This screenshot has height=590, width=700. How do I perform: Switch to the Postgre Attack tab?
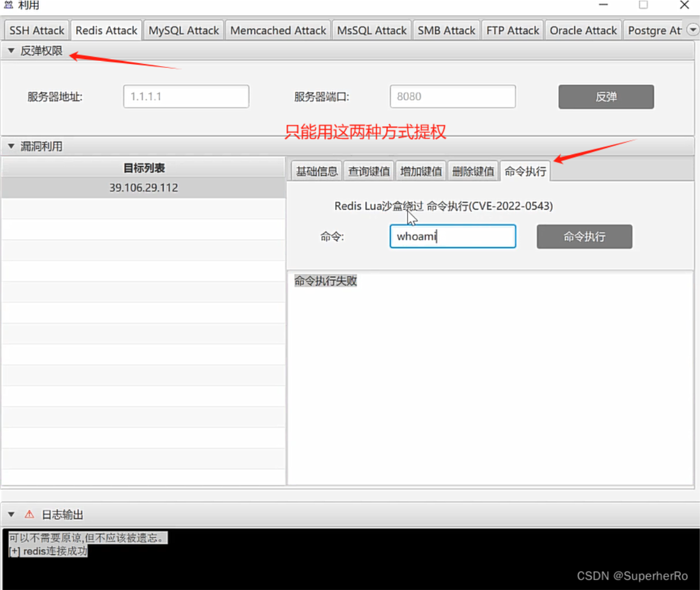[x=654, y=30]
